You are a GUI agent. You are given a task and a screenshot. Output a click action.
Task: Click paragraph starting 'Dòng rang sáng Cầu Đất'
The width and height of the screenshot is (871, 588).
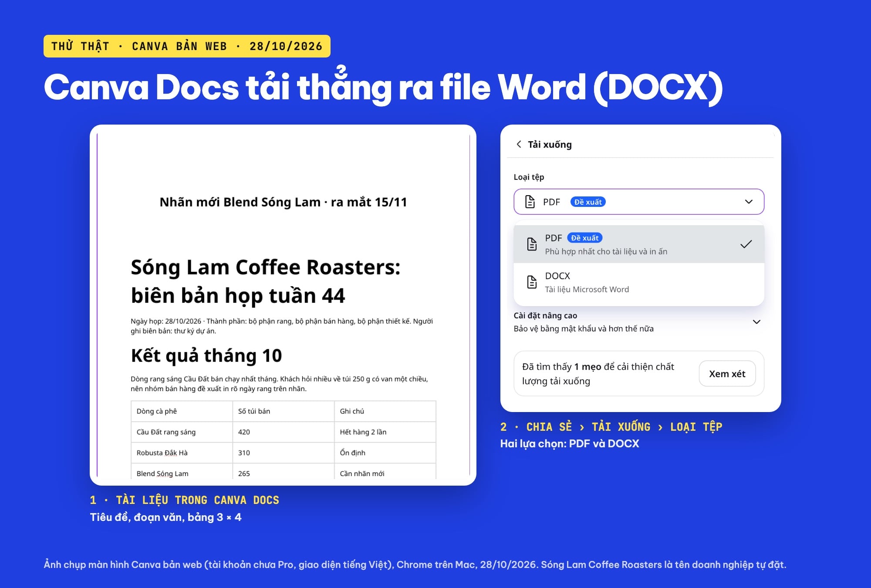pos(280,384)
